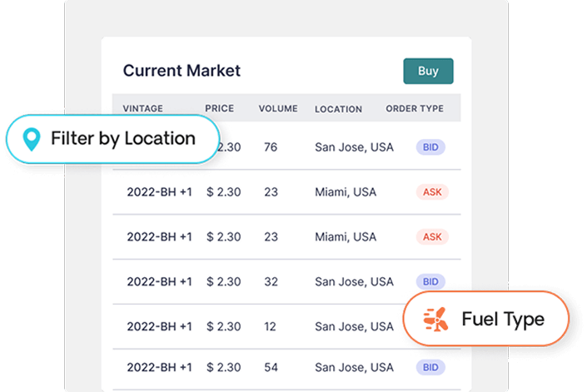
Task: Select the Current Market heading
Action: click(182, 71)
